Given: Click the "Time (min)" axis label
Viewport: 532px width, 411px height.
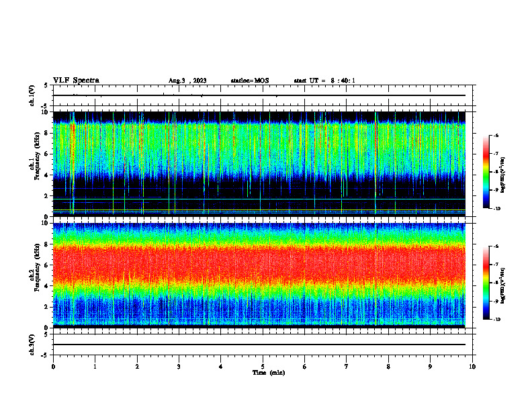Looking at the screenshot, I should tap(269, 373).
